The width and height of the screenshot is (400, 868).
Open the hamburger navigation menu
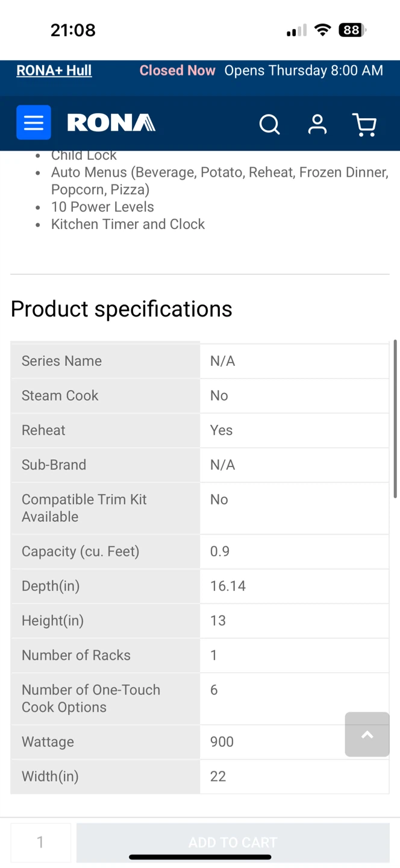[34, 122]
